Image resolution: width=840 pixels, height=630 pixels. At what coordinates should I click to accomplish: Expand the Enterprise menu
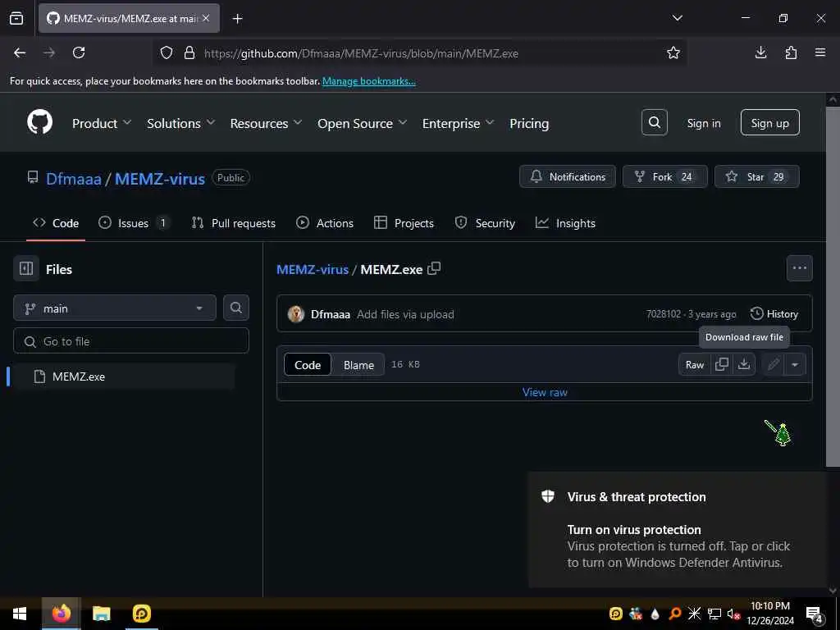point(458,123)
